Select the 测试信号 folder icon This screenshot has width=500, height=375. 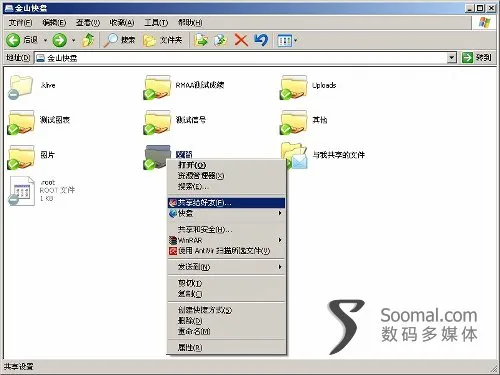[x=157, y=122]
